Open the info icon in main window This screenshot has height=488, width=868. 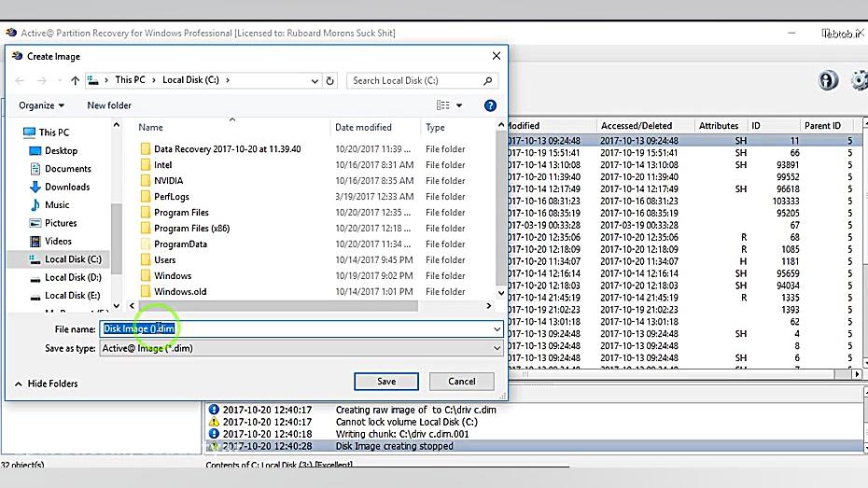point(828,81)
